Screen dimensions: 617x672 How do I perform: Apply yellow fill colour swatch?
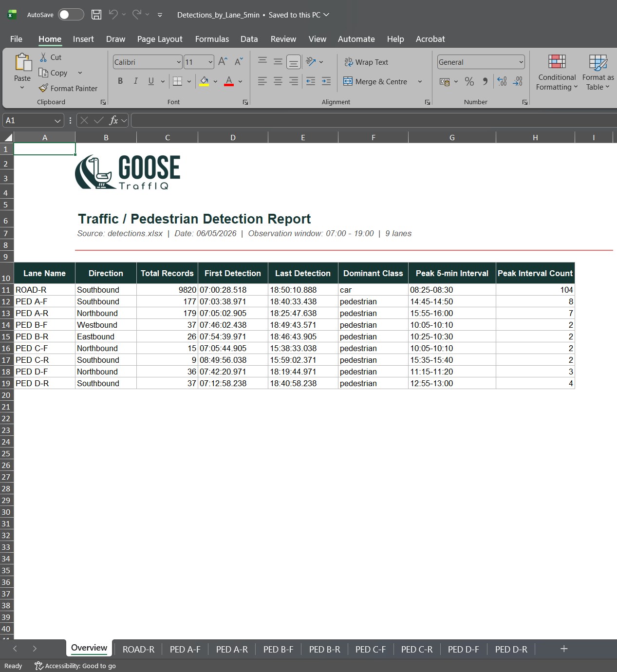[x=204, y=81]
